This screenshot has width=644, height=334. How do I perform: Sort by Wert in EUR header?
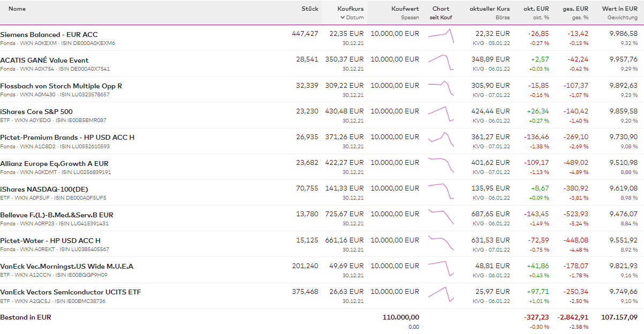click(619, 9)
